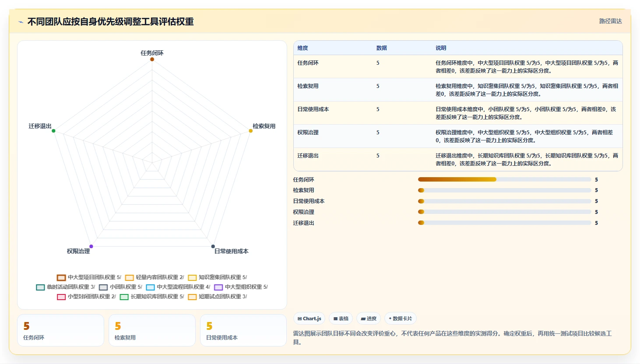Toggle 短期试点团队权重 legend item
Screen dimensions: 640x364
pos(218,297)
